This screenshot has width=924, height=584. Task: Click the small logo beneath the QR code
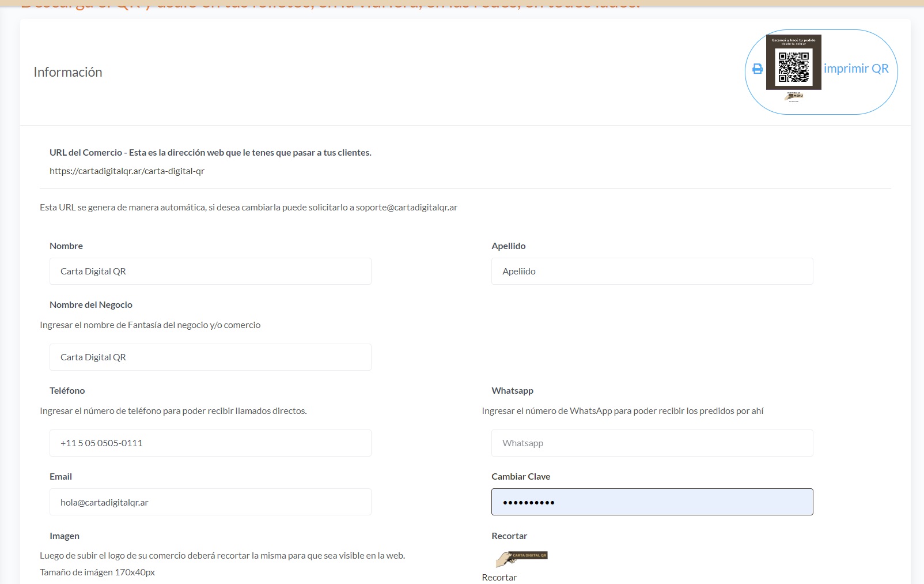(794, 96)
